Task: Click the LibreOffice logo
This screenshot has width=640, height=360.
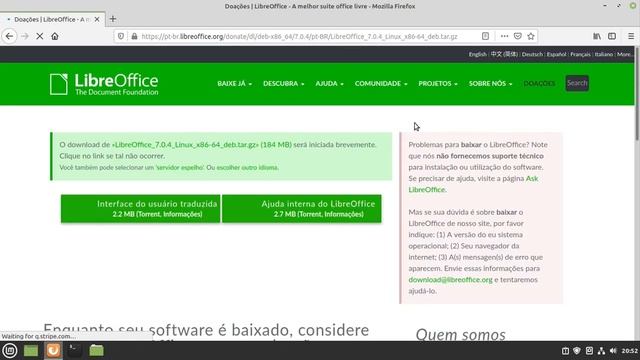Action: pos(104,84)
